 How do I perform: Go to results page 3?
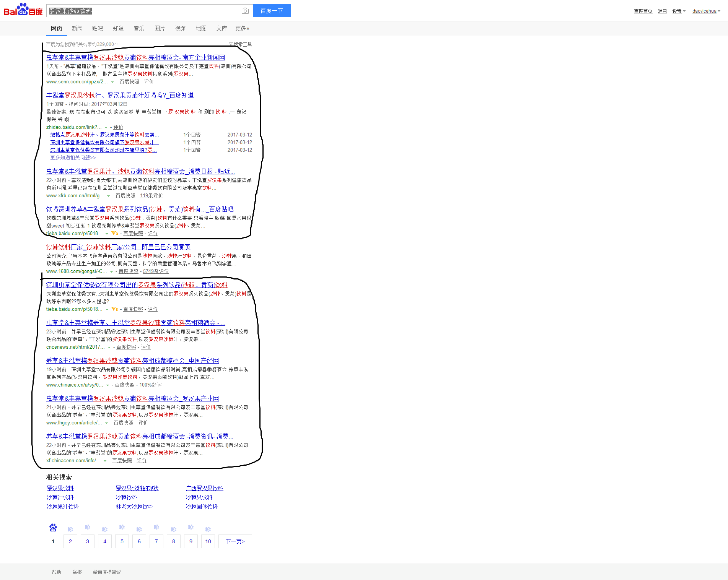(88, 541)
